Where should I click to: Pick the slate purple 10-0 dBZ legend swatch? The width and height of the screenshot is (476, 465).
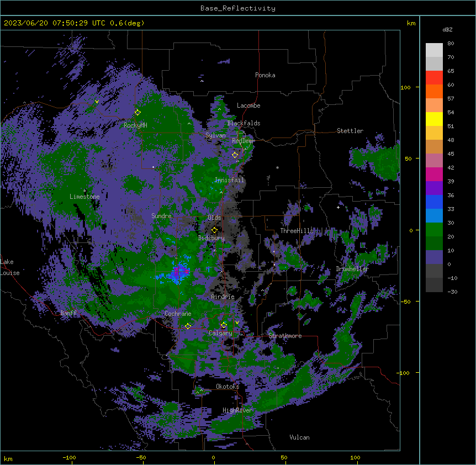tap(434, 257)
